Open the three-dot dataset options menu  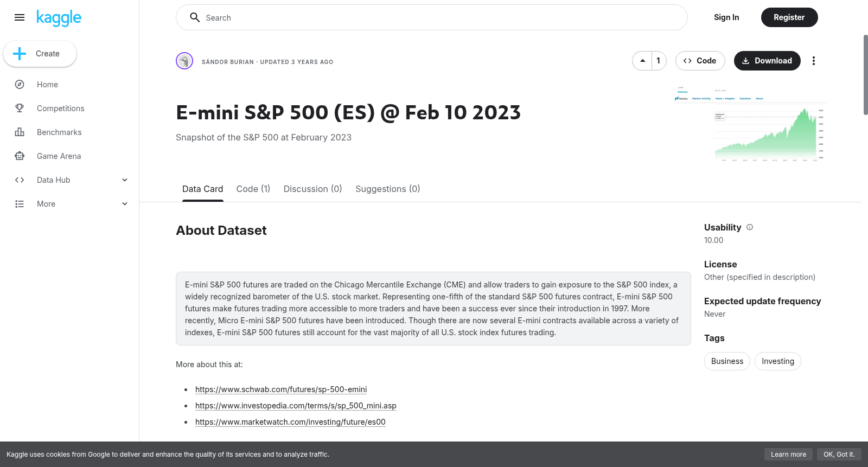pos(813,61)
